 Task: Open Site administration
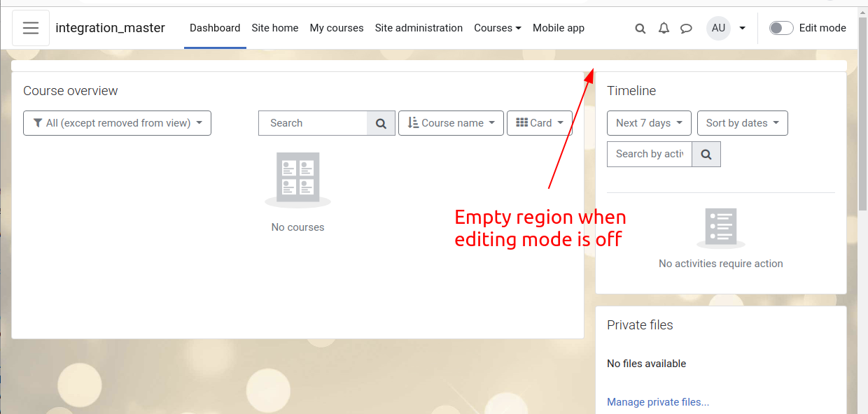point(419,28)
